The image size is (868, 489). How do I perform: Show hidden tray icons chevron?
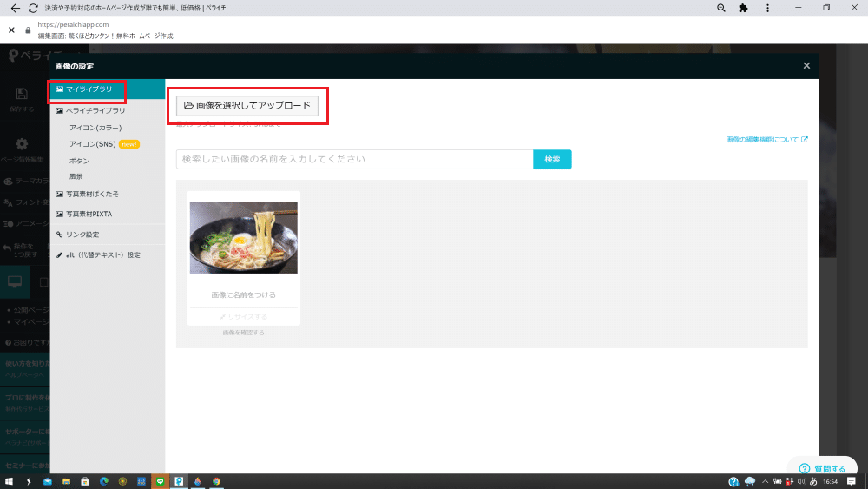click(x=765, y=481)
